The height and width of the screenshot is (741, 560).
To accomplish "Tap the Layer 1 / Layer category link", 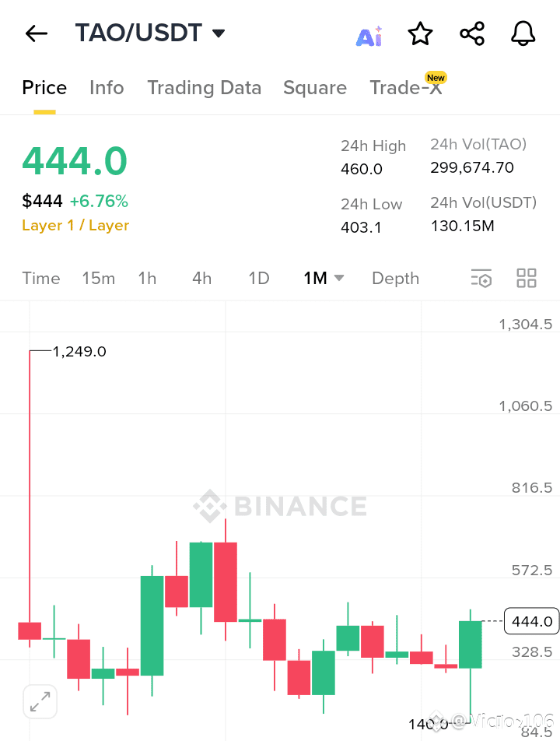I will 75,226.
